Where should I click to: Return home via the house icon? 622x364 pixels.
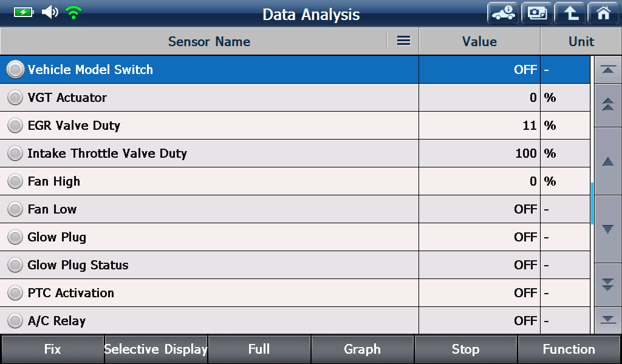[x=603, y=13]
